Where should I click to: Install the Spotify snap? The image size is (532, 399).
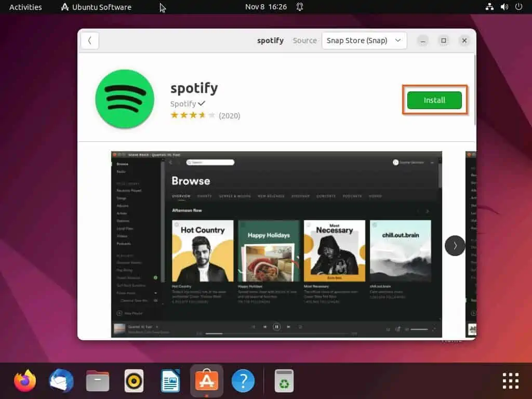point(434,100)
